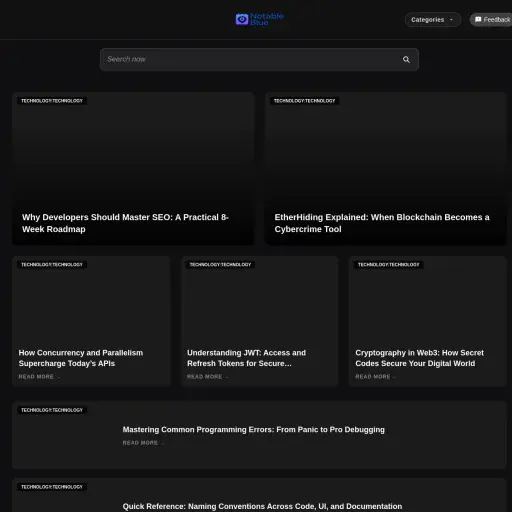The height and width of the screenshot is (512, 512).
Task: Open How Concurrency and Parallelism article title
Action: click(81, 358)
